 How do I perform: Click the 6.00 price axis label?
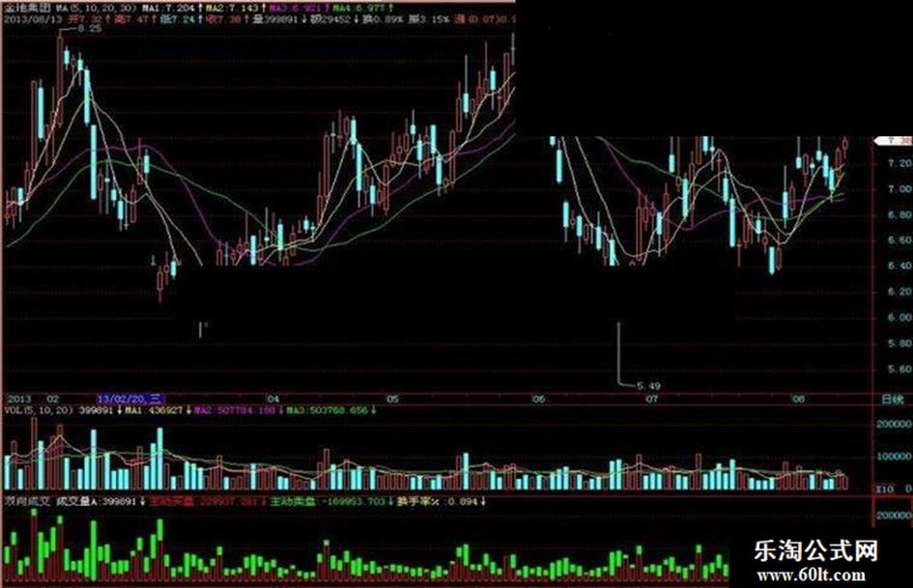point(899,318)
